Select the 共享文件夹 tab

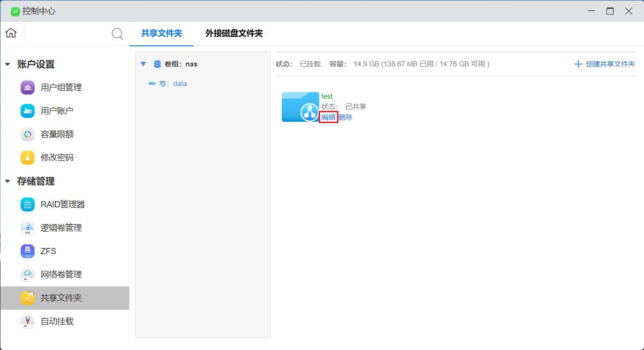pyautogui.click(x=161, y=34)
